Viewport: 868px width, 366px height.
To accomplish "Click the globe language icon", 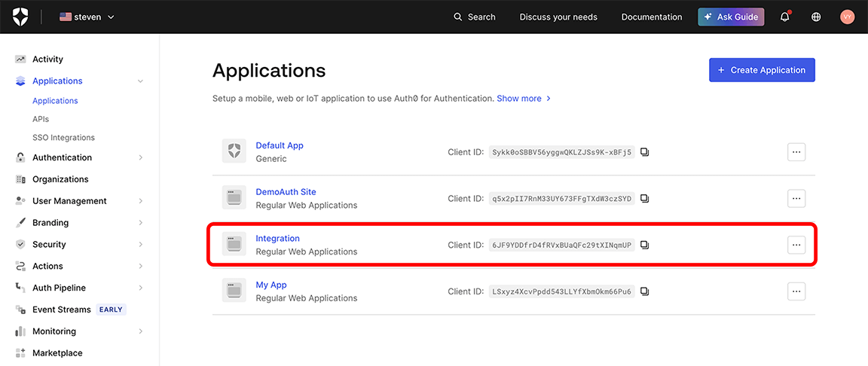I will (x=816, y=17).
